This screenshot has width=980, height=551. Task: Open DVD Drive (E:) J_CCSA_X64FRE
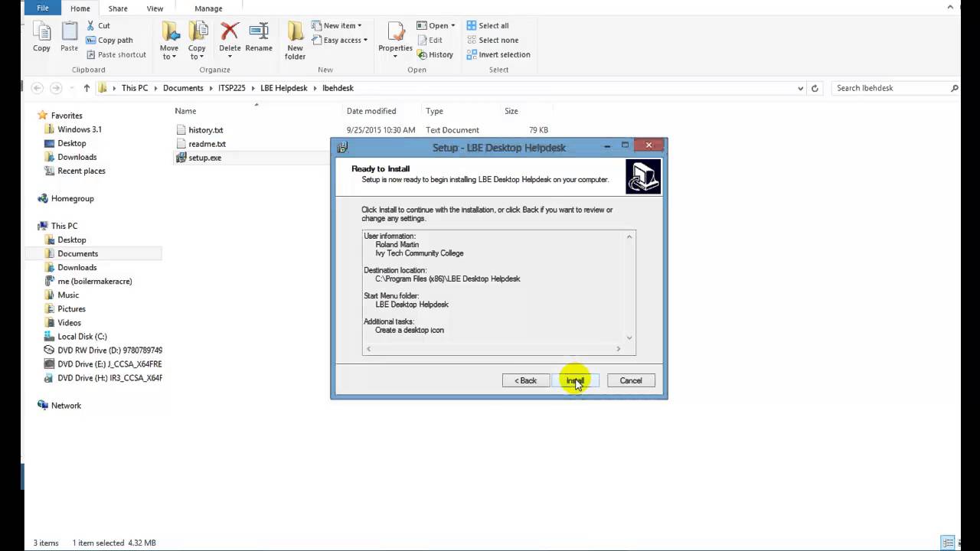pyautogui.click(x=103, y=364)
